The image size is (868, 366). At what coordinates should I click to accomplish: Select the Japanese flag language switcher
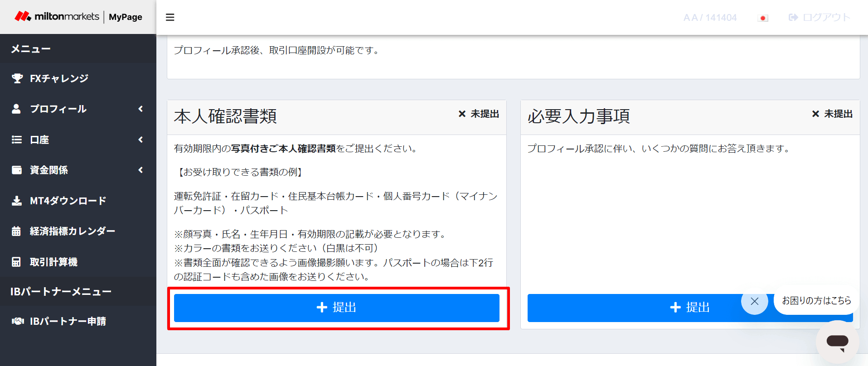[763, 18]
